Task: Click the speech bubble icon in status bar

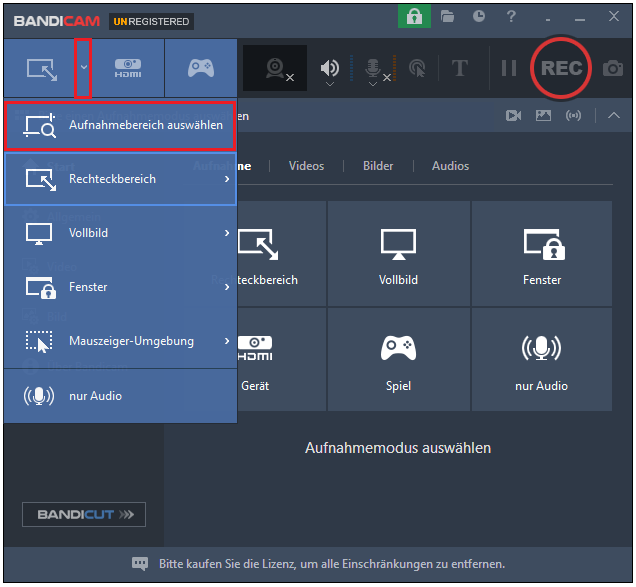Action: pos(140,563)
